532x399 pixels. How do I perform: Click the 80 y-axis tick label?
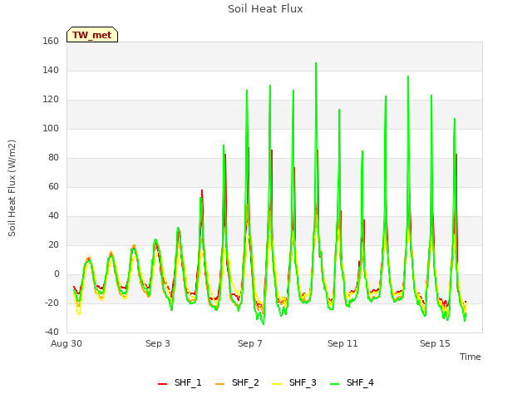point(53,157)
